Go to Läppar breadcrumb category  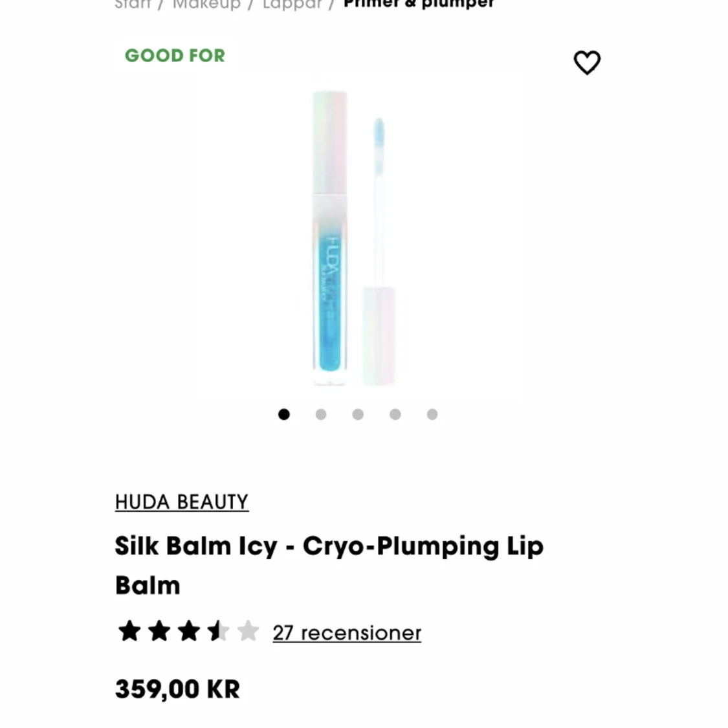click(292, 4)
